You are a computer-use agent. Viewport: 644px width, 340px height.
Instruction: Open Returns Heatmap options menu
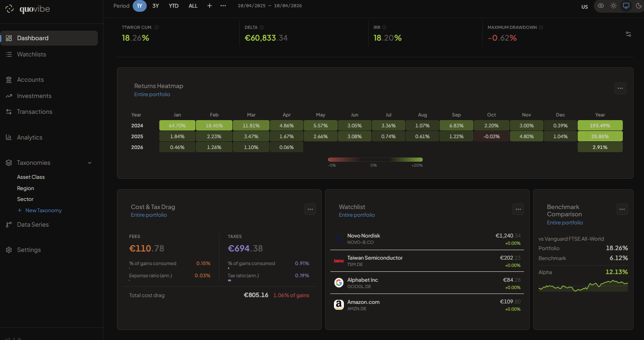[x=620, y=88]
